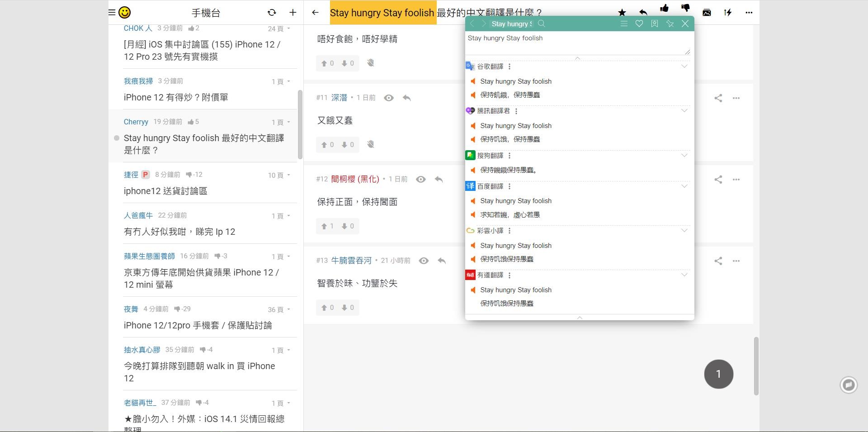The height and width of the screenshot is (432, 868).
Task: Share post #13 by 牛腩雲吞河
Action: (718, 261)
